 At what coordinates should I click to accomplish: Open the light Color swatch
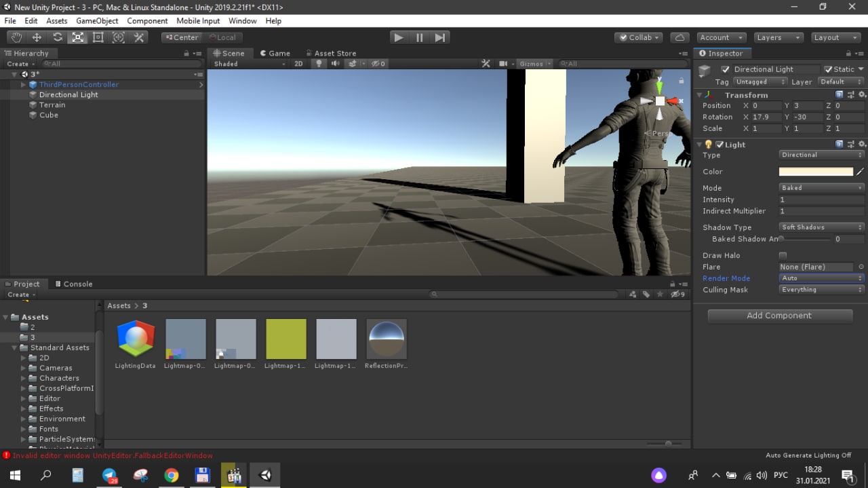click(x=816, y=172)
